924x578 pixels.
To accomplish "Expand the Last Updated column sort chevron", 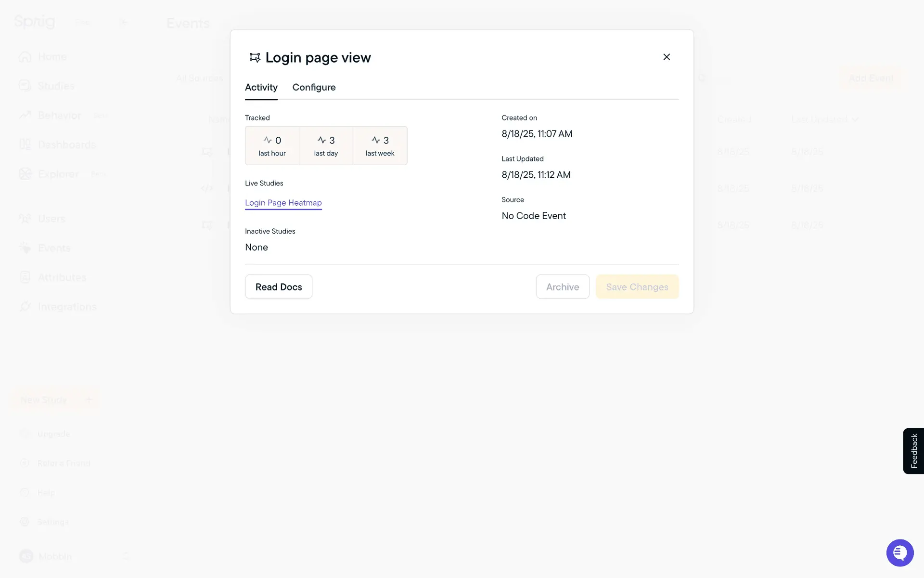I will click(855, 119).
